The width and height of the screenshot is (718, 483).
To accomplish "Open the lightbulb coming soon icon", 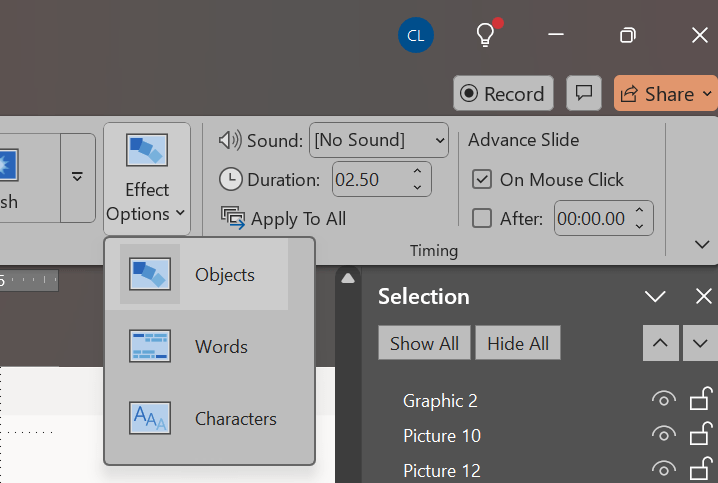I will point(488,33).
